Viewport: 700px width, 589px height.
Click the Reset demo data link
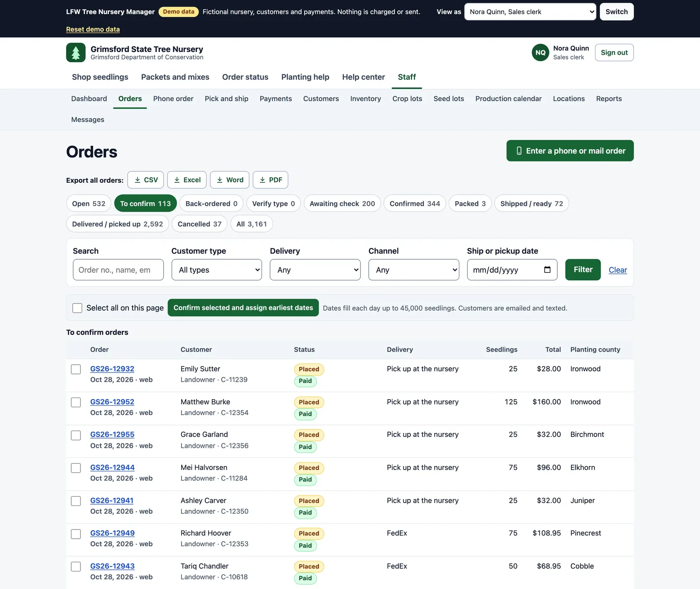coord(93,29)
